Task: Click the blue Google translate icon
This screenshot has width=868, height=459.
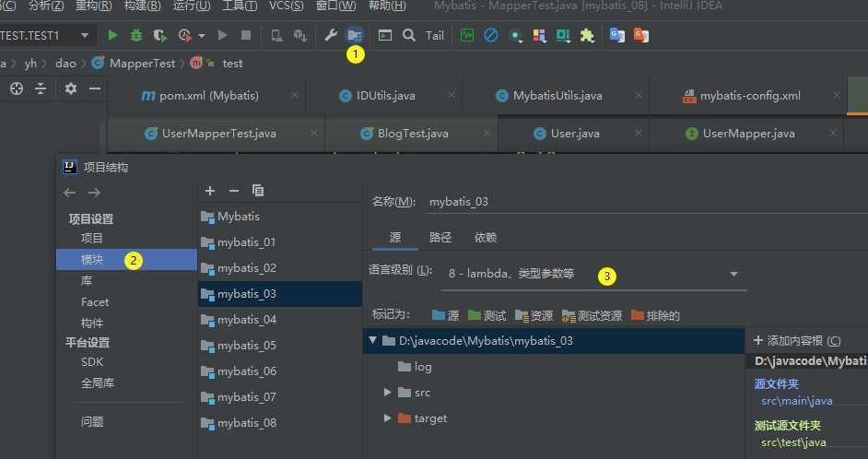Action: click(616, 35)
